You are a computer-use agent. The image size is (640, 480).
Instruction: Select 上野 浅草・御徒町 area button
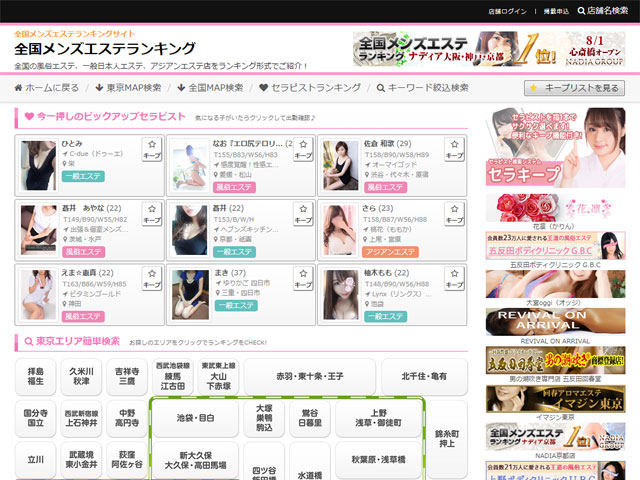tap(378, 418)
